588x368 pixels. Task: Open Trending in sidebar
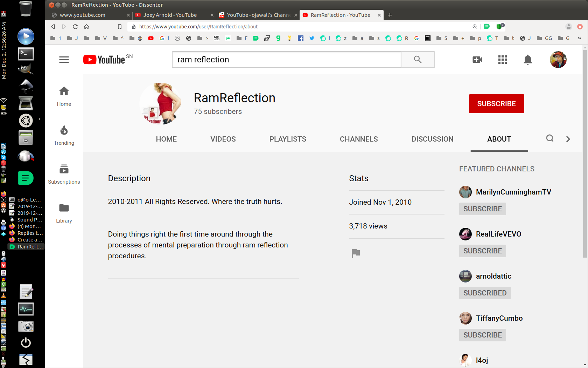(x=64, y=135)
